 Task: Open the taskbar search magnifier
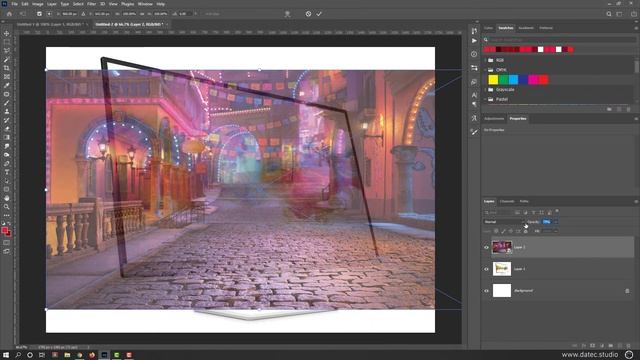click(x=18, y=355)
